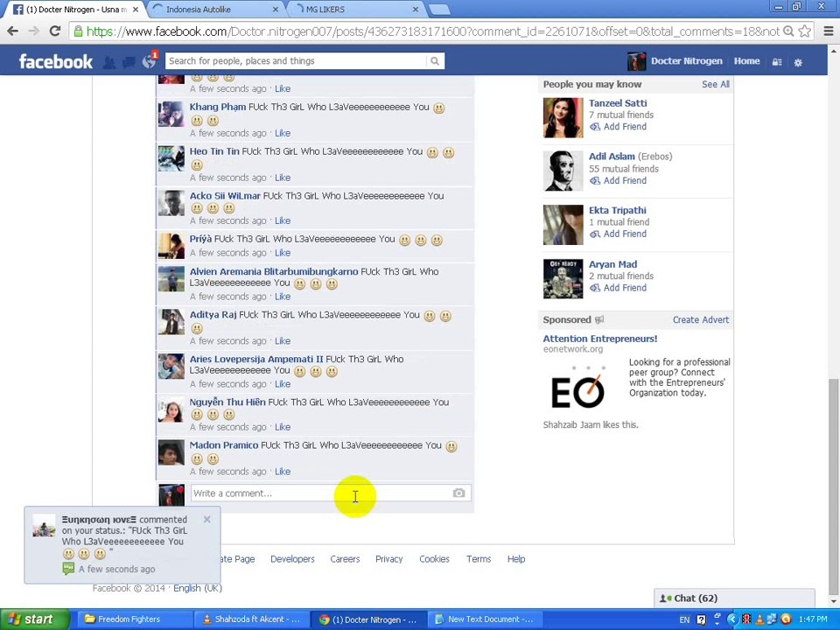Change language via English (UK) link
This screenshot has height=630, width=840.
point(198,588)
